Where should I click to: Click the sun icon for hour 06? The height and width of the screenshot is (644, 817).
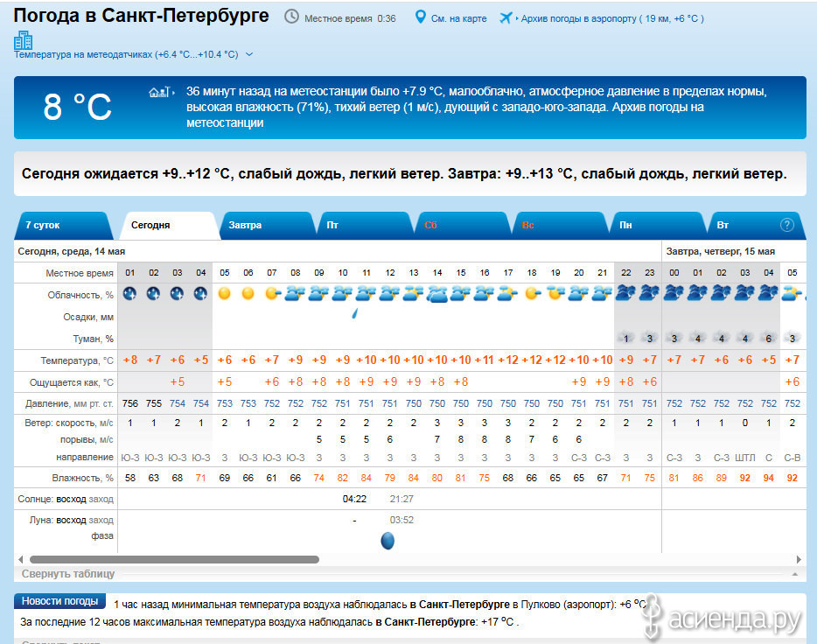248,294
